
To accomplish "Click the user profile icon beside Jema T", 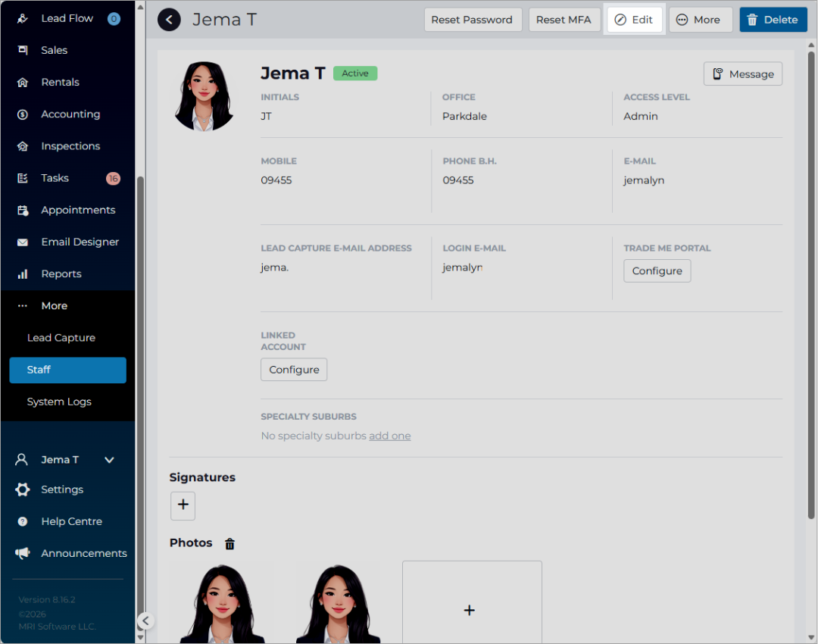I will (21, 459).
